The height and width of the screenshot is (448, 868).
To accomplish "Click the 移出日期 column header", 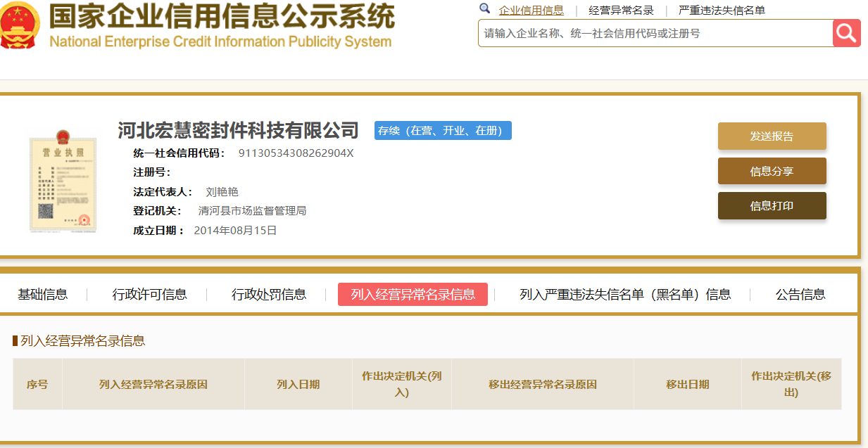I will pyautogui.click(x=688, y=384).
